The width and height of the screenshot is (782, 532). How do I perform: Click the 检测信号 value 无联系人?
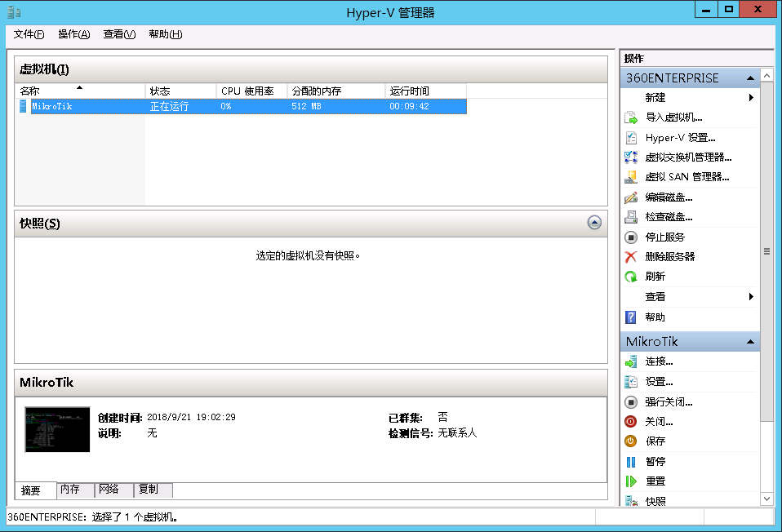(x=457, y=432)
